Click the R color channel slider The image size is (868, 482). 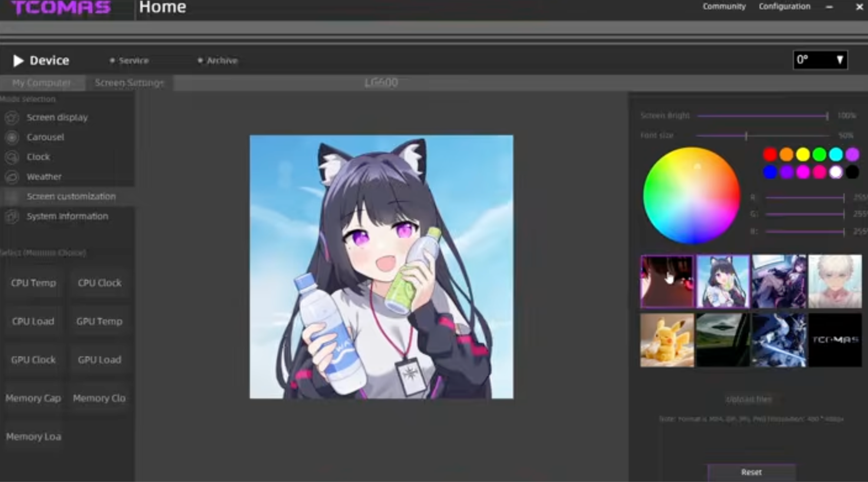(805, 198)
